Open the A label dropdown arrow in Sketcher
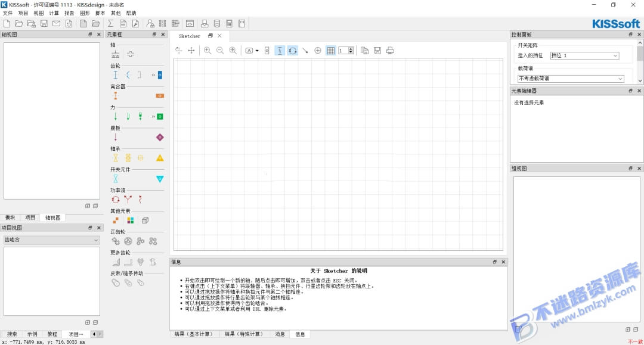The image size is (644, 345). [x=257, y=51]
